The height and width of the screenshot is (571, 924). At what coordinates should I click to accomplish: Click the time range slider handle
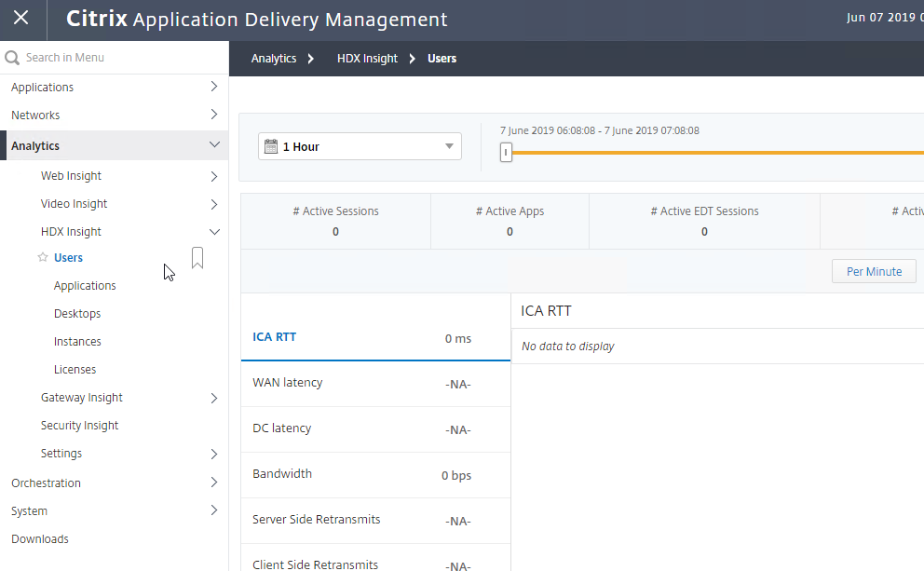point(506,152)
